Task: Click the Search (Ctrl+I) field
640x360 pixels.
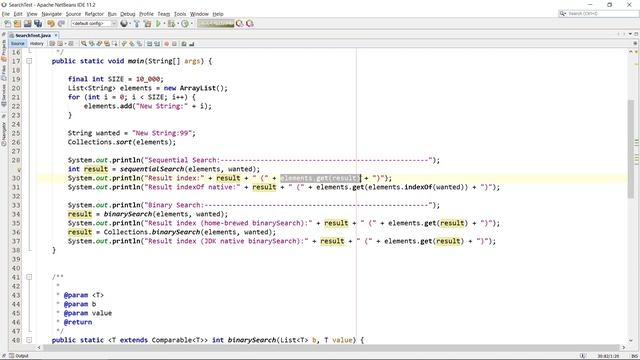Action: tap(599, 14)
